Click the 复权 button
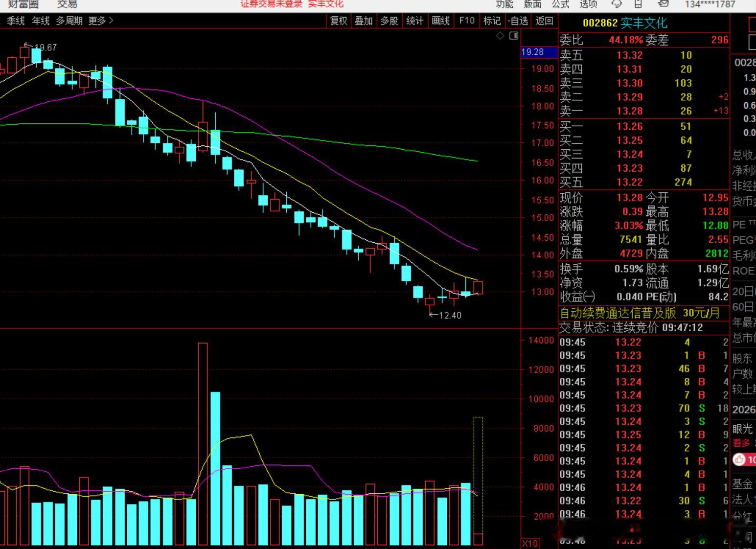Viewport: 756px width, 549px height. [x=339, y=21]
